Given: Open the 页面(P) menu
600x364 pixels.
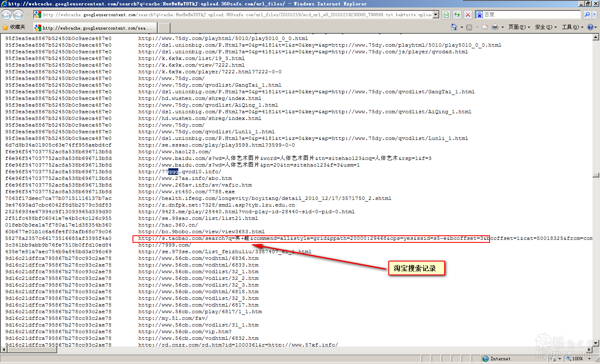Looking at the screenshot, I should 519,27.
